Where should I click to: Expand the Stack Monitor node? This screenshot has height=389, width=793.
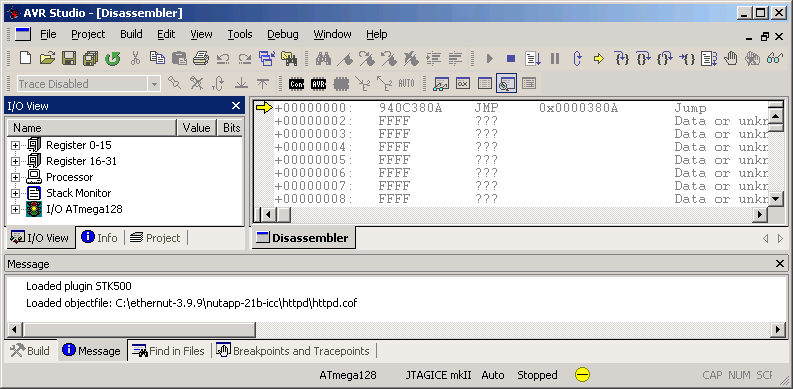tap(15, 193)
